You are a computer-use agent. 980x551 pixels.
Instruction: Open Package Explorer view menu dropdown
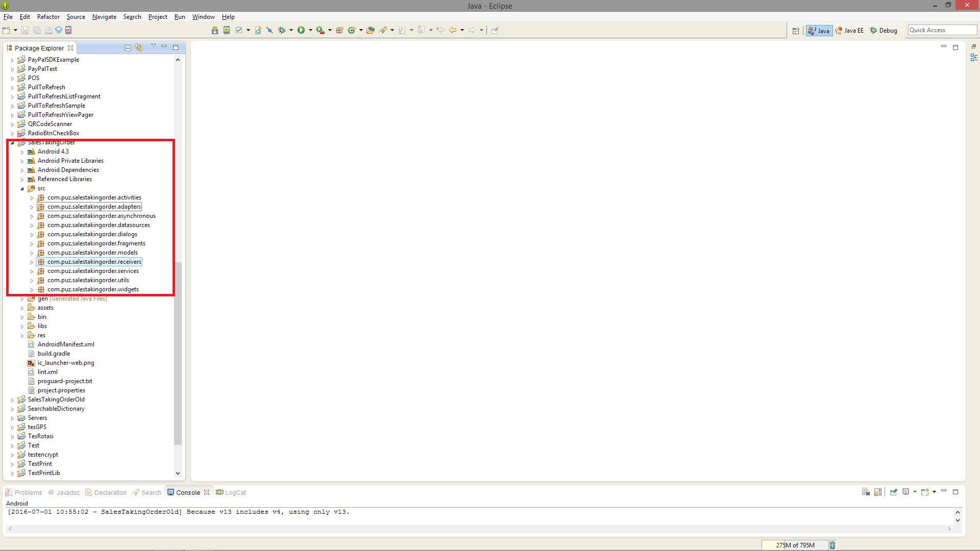(153, 46)
